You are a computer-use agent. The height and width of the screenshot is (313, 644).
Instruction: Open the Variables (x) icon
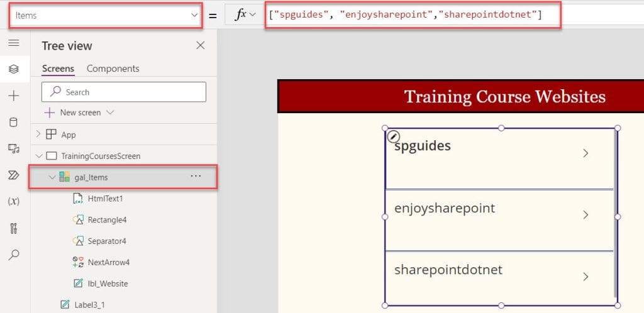(x=14, y=201)
